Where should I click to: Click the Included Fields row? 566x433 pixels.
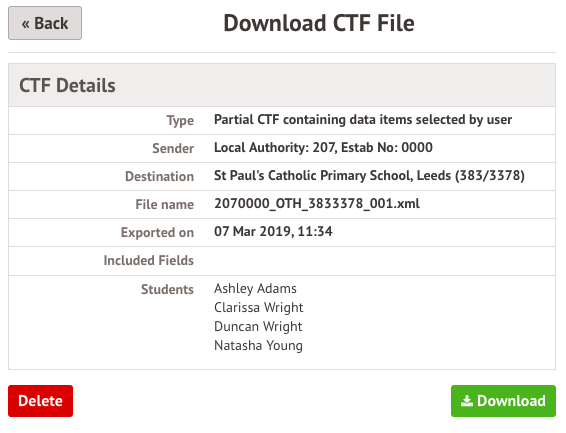[282, 261]
